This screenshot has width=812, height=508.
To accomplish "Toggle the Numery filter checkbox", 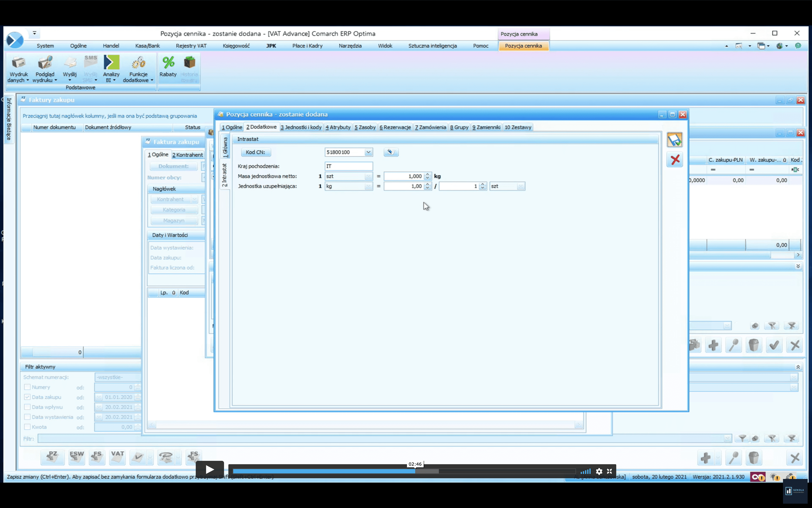I will [x=27, y=387].
